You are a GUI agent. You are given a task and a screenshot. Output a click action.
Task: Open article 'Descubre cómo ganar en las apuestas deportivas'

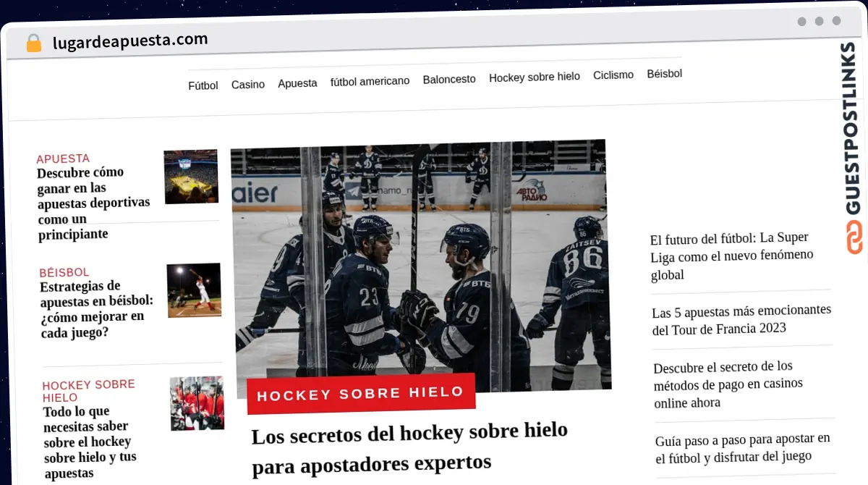click(93, 203)
